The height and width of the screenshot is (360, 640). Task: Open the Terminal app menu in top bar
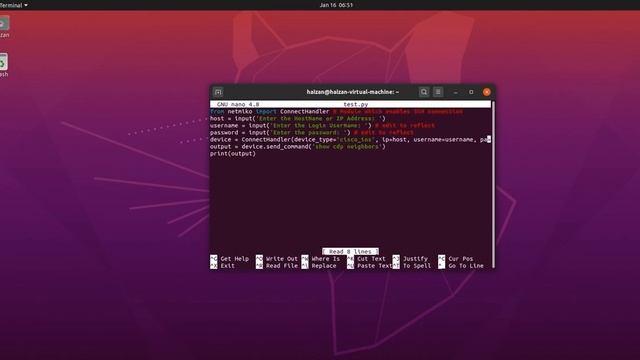pos(13,5)
